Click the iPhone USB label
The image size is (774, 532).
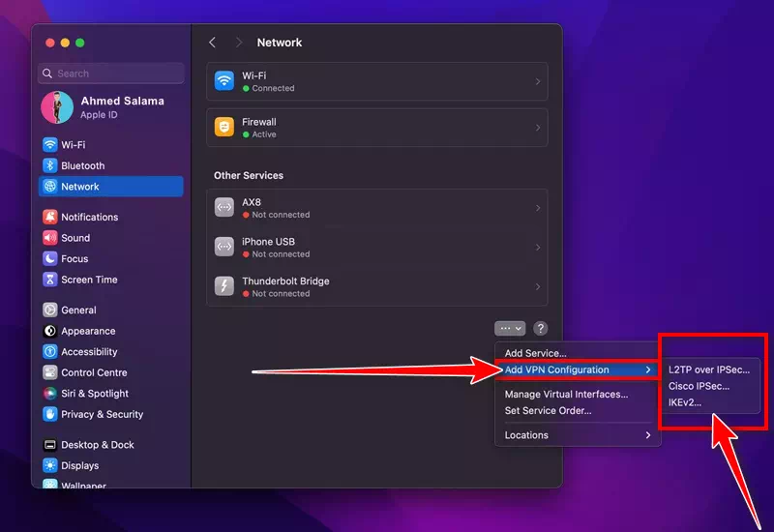point(269,241)
